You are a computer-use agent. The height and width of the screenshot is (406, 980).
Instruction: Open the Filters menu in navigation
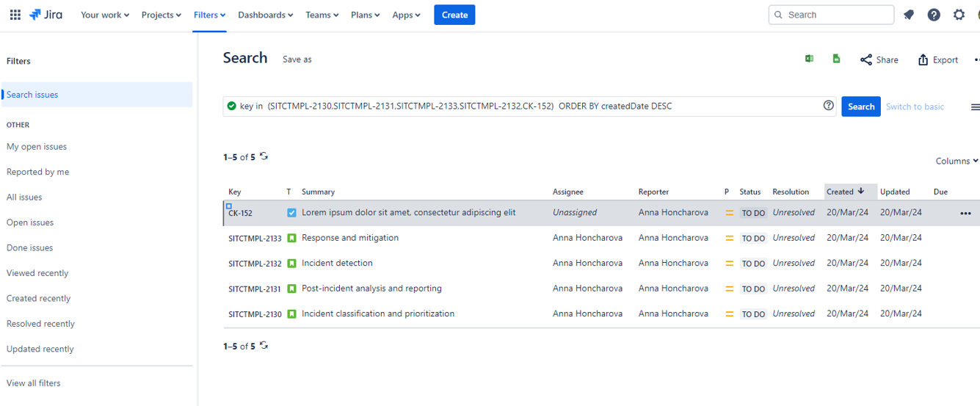click(x=209, y=15)
